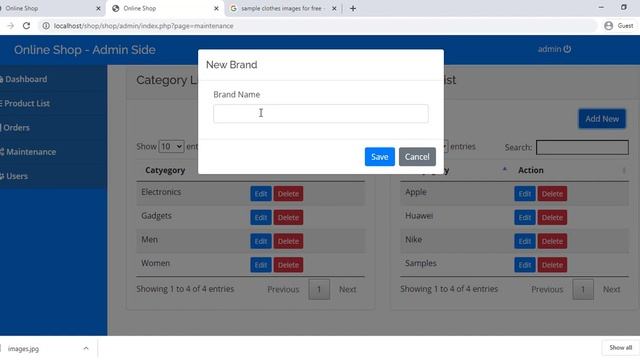This screenshot has height=360, width=640.
Task: Delete the Huawei brand
Action: pyautogui.click(x=552, y=218)
